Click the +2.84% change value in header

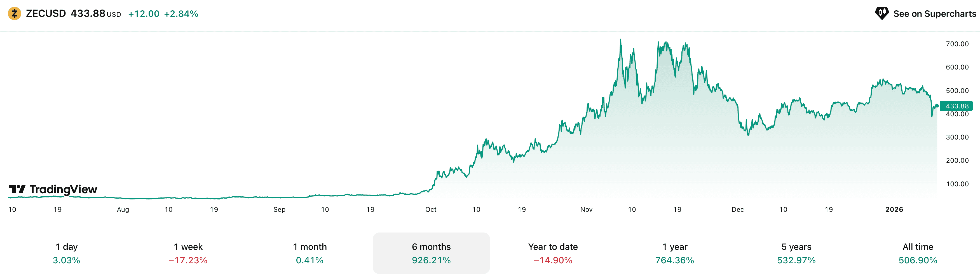tap(181, 14)
